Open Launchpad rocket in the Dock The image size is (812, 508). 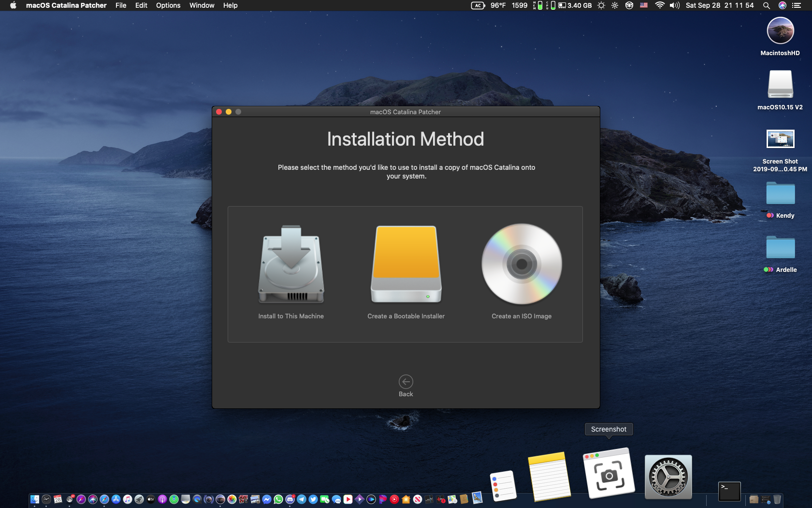point(139,499)
